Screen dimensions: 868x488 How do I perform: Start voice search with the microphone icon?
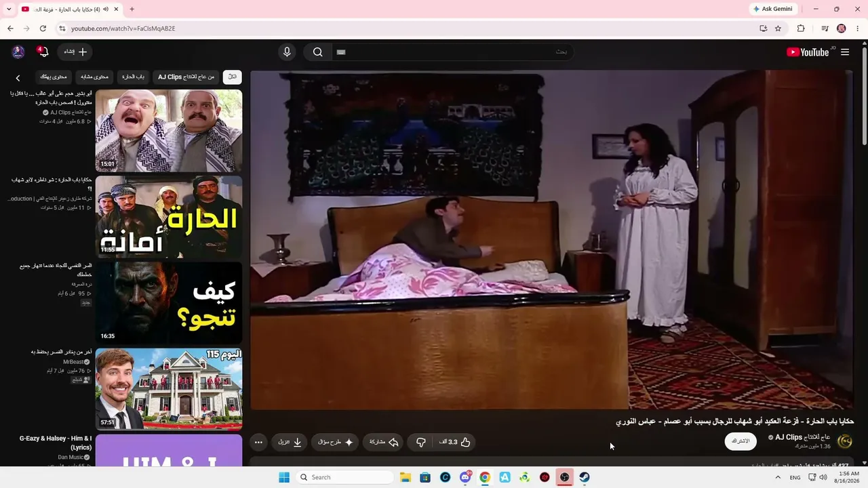[x=287, y=52]
